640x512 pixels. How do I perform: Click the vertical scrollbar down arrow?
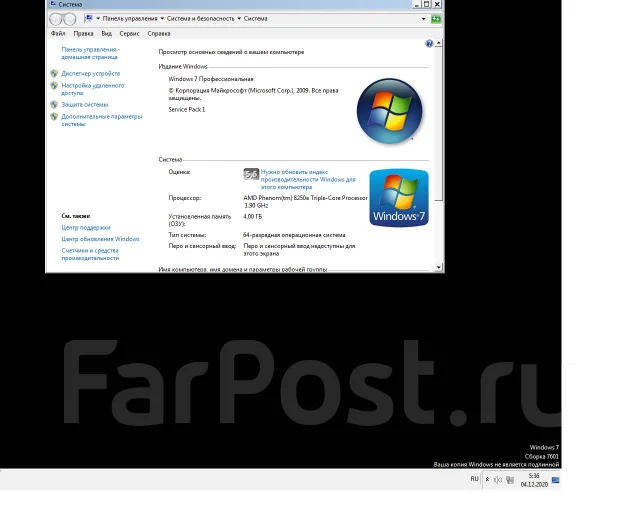(439, 267)
